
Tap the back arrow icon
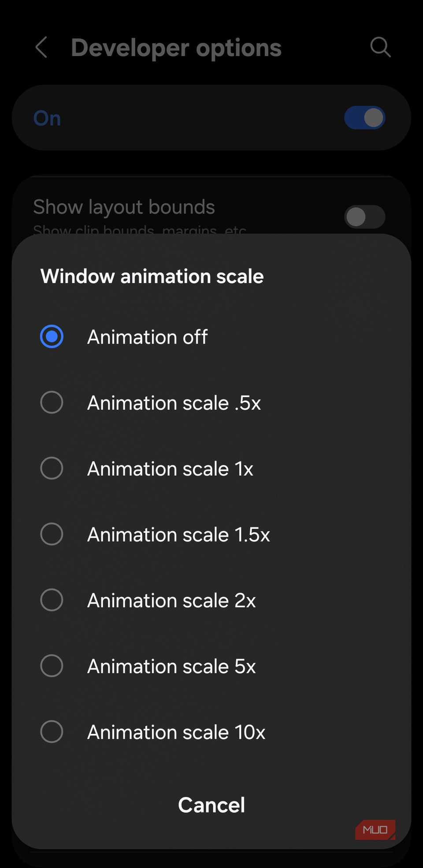click(41, 47)
